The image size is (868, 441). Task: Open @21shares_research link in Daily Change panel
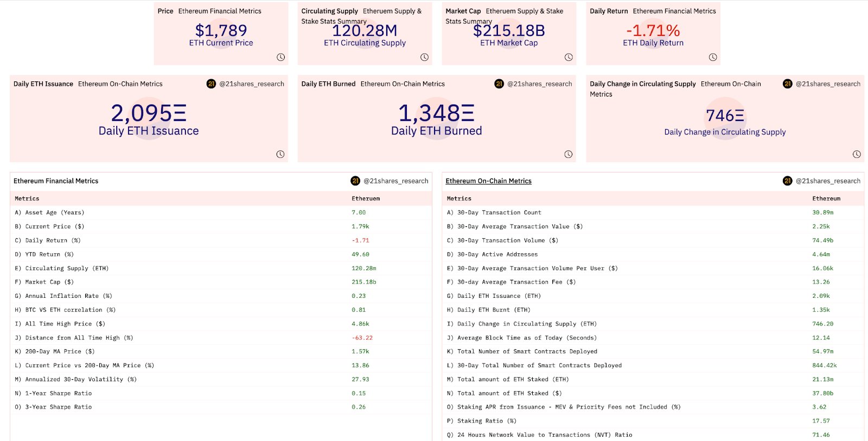(x=828, y=84)
